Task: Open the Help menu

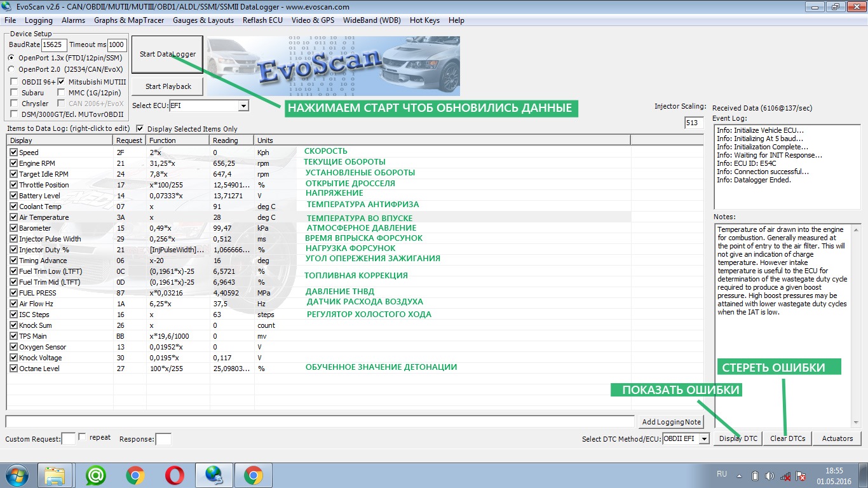Action: (456, 20)
